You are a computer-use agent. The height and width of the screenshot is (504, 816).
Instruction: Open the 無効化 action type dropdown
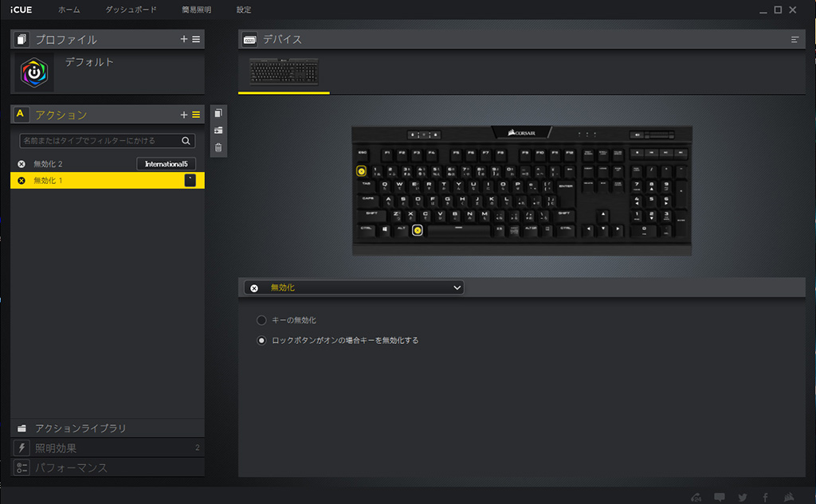click(355, 287)
